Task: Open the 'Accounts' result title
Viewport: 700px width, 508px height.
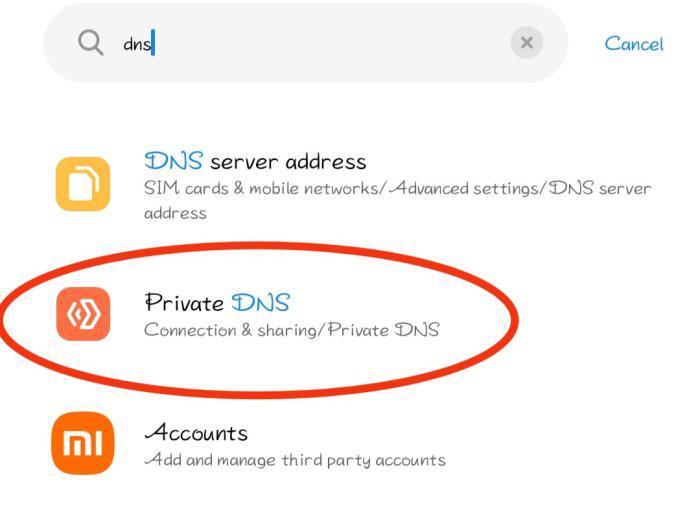Action: click(x=196, y=433)
